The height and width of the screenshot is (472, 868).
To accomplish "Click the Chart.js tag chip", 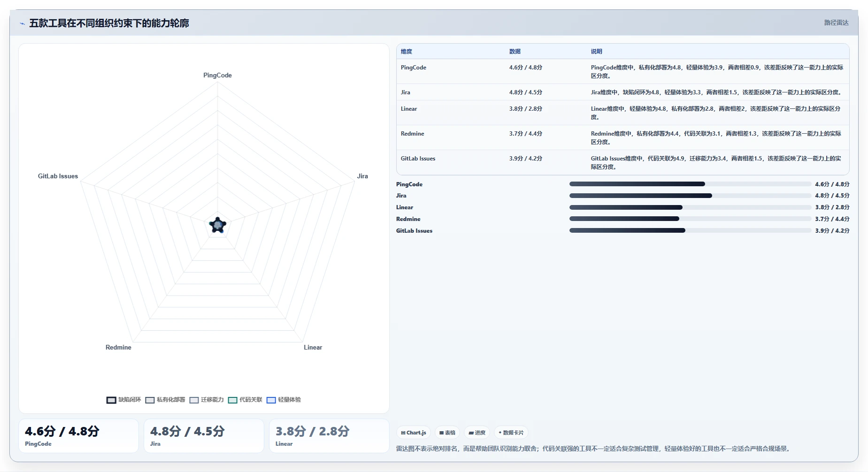I will pyautogui.click(x=414, y=433).
